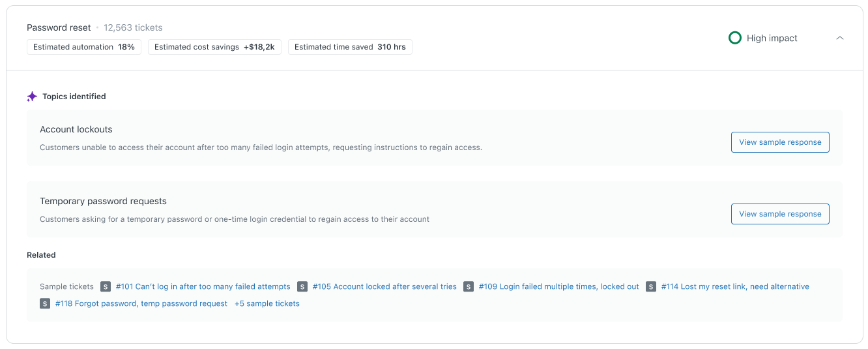Click the S icon before ticket #118

point(45,303)
